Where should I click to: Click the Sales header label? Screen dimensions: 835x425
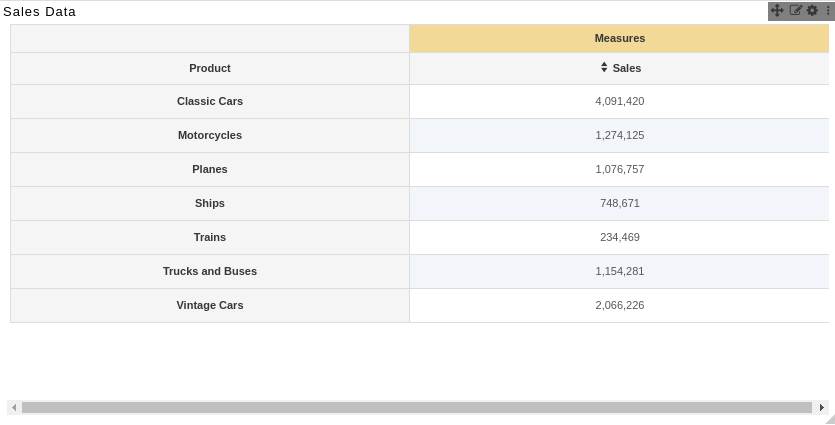[627, 68]
